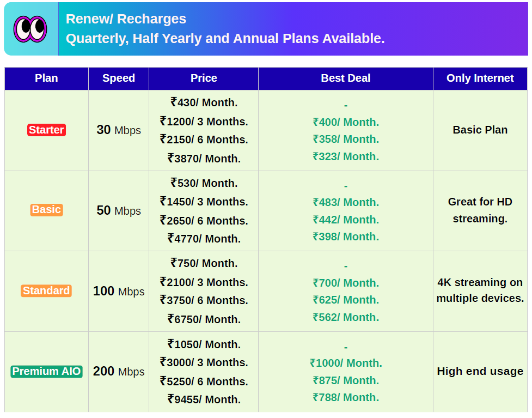Click the ₹430/ Month Starter price
The image size is (532, 418).
click(x=204, y=102)
